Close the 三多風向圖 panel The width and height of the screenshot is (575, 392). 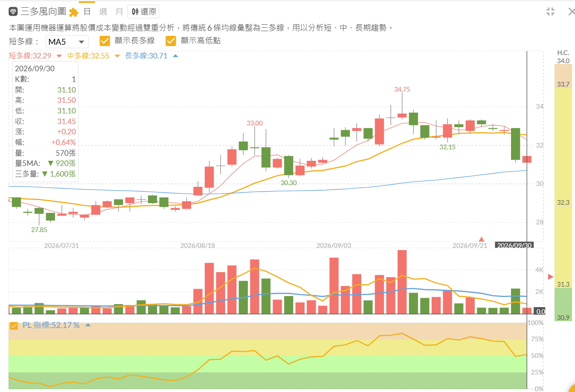click(571, 12)
